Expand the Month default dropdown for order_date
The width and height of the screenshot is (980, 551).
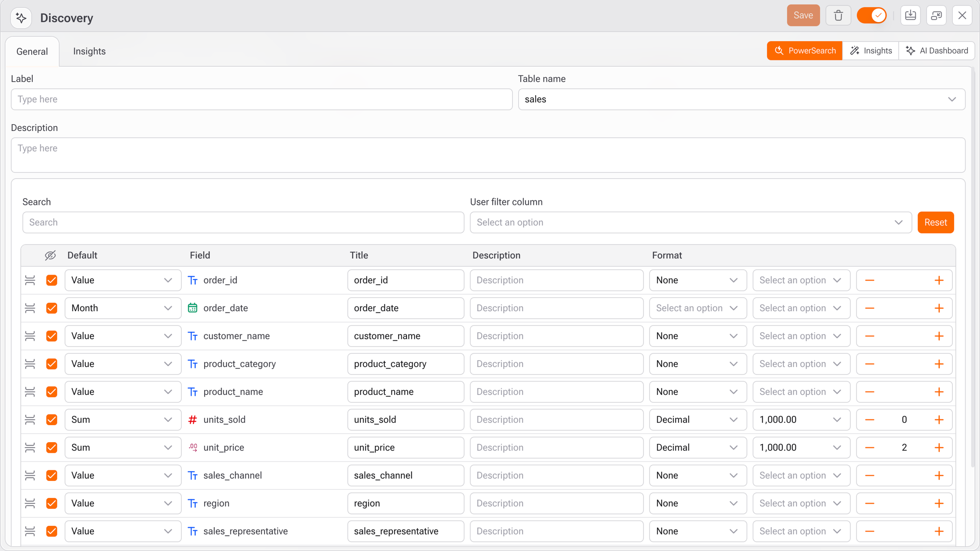[122, 308]
